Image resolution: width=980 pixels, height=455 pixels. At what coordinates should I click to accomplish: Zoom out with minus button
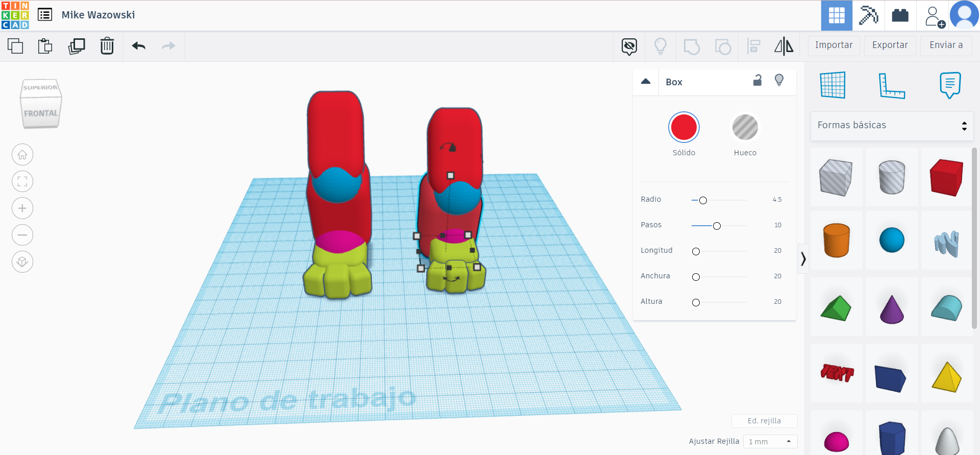point(22,235)
